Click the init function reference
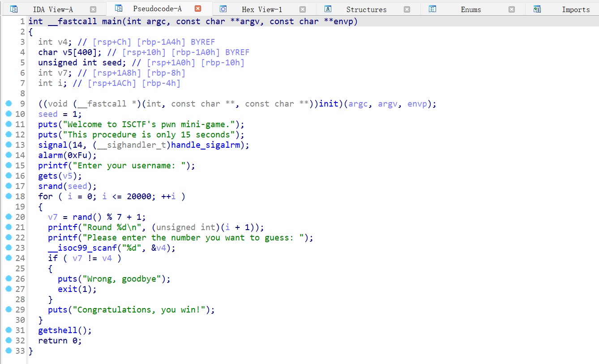Viewport: 599px width, 364px height. (x=328, y=104)
